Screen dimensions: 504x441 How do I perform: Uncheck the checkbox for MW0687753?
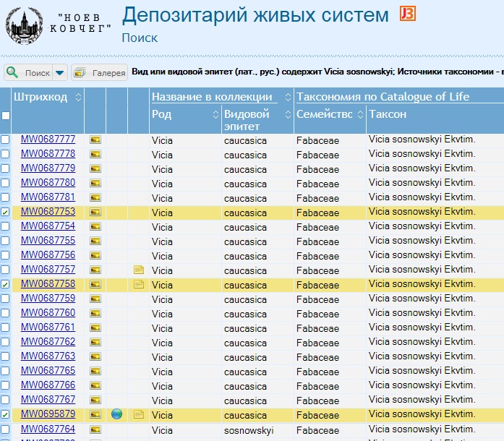[x=6, y=213]
